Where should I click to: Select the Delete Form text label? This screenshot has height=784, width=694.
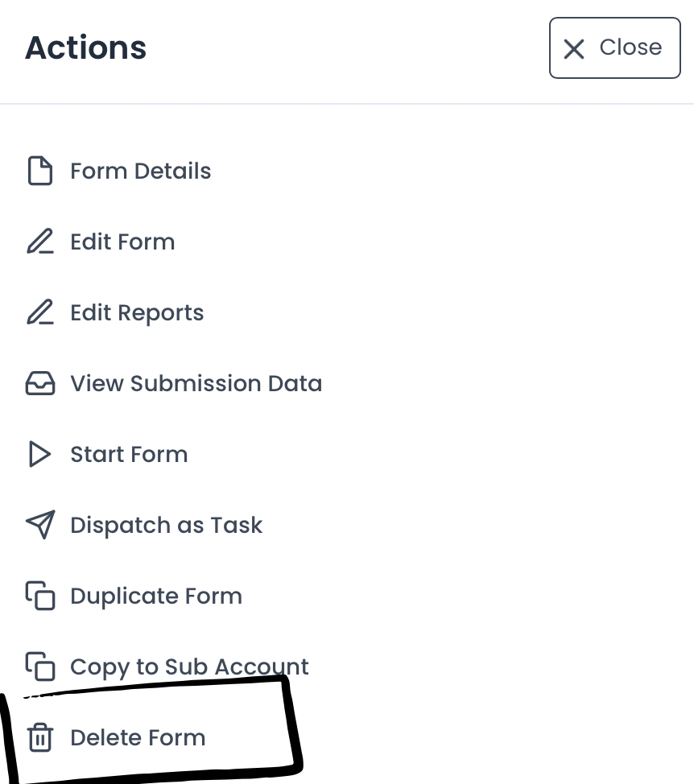[x=138, y=738]
